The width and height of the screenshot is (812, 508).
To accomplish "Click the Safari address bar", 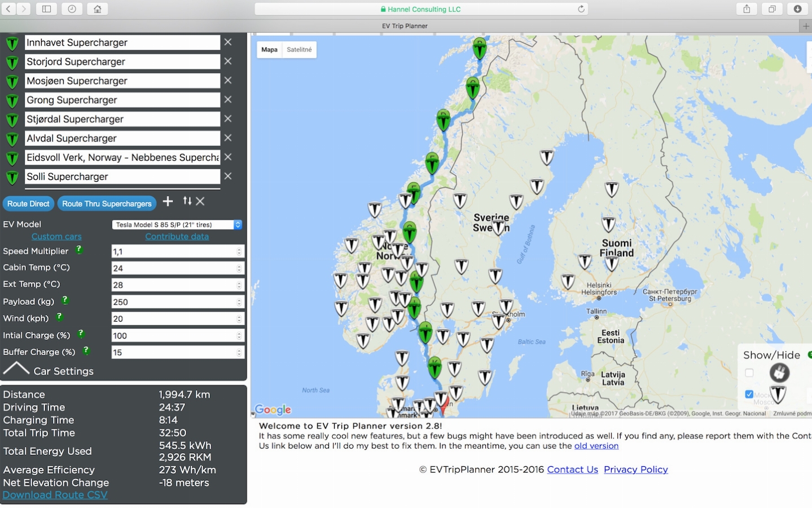I will [421, 9].
